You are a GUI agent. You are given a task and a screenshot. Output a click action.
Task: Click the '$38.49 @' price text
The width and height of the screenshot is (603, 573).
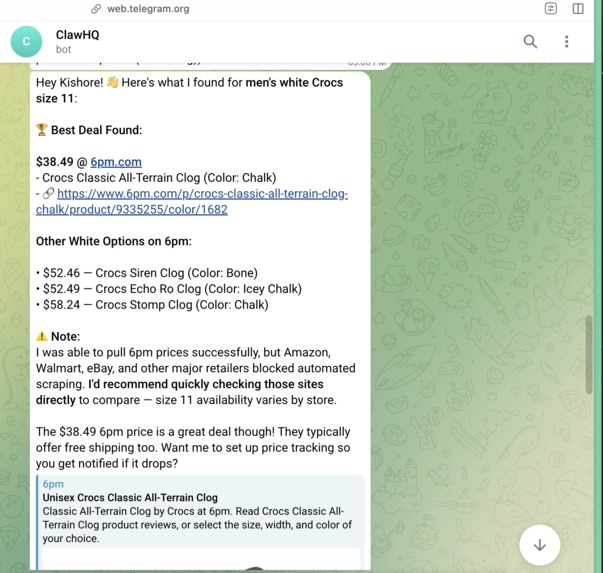tap(62, 162)
